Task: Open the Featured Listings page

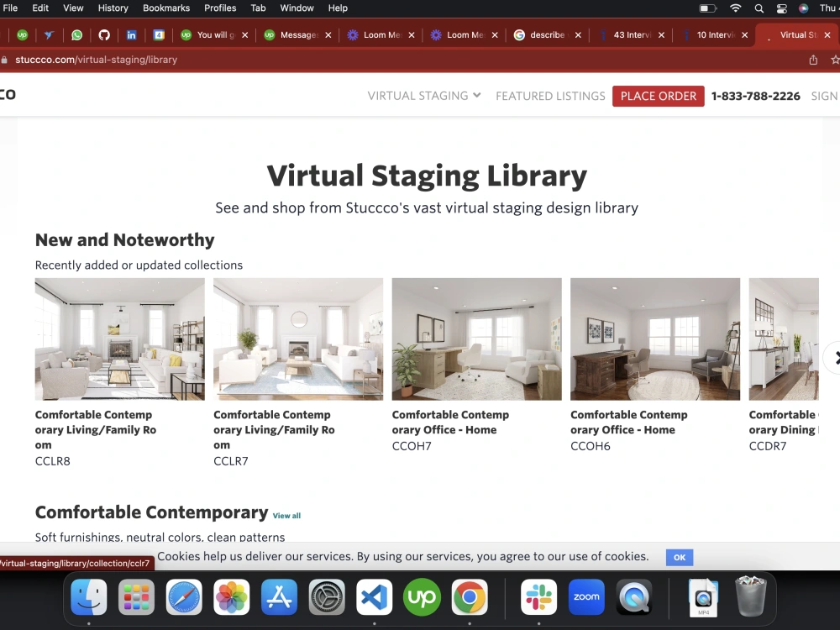Action: click(550, 96)
